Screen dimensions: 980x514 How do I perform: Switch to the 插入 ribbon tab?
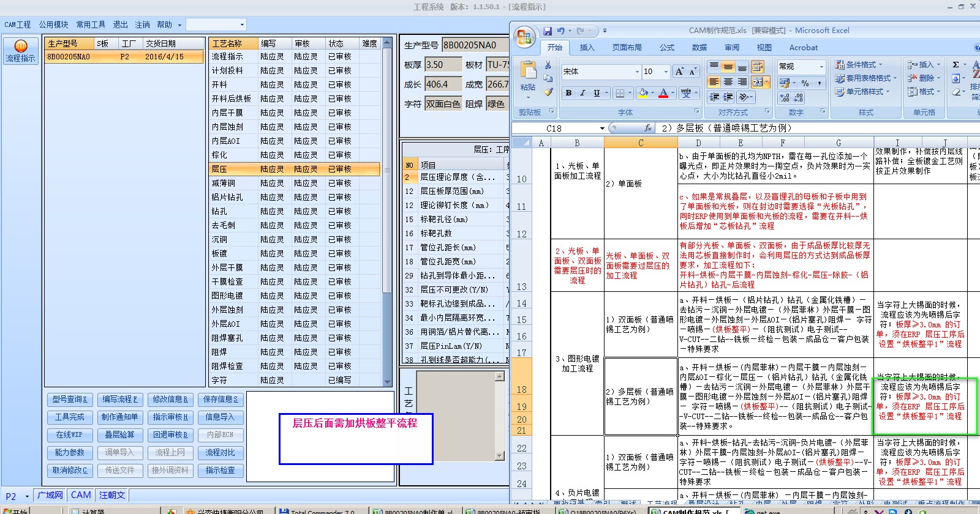587,47
